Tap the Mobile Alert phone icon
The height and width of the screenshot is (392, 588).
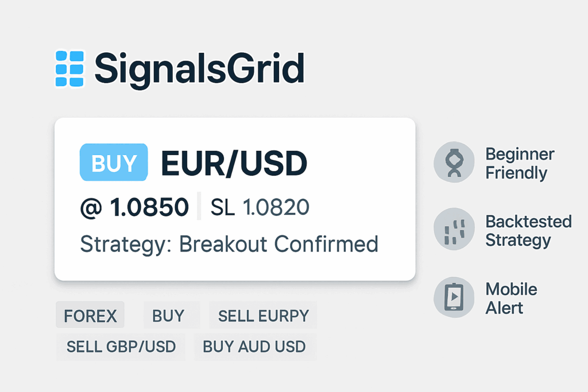454,297
